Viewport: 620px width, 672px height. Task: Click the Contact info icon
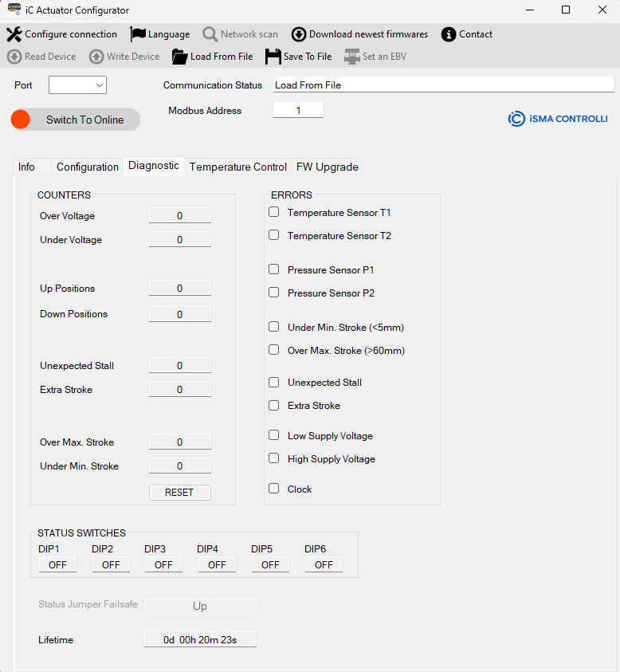click(x=449, y=34)
